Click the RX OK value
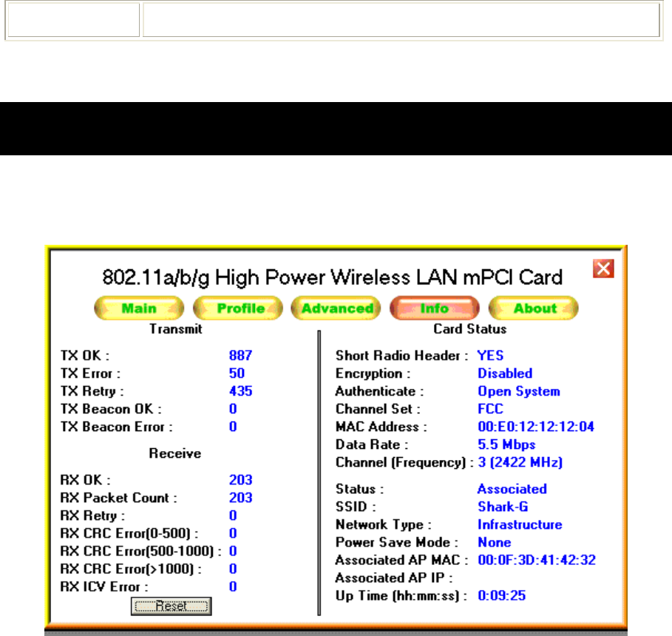This screenshot has height=636, width=672. point(240,480)
